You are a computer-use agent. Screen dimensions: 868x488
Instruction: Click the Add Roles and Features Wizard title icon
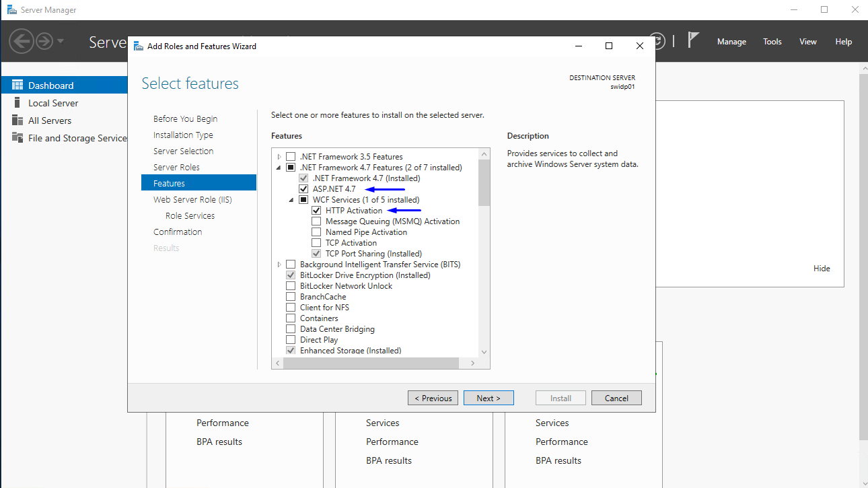click(x=139, y=46)
